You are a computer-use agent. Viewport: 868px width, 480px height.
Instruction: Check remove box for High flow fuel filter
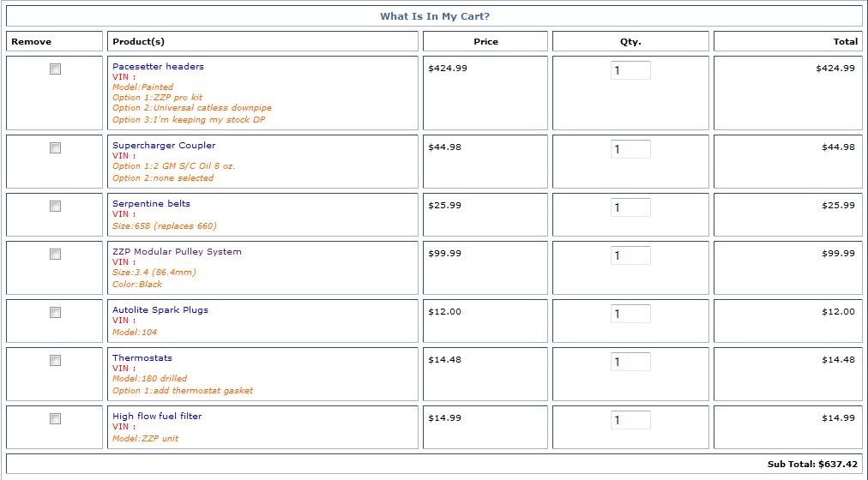[55, 419]
